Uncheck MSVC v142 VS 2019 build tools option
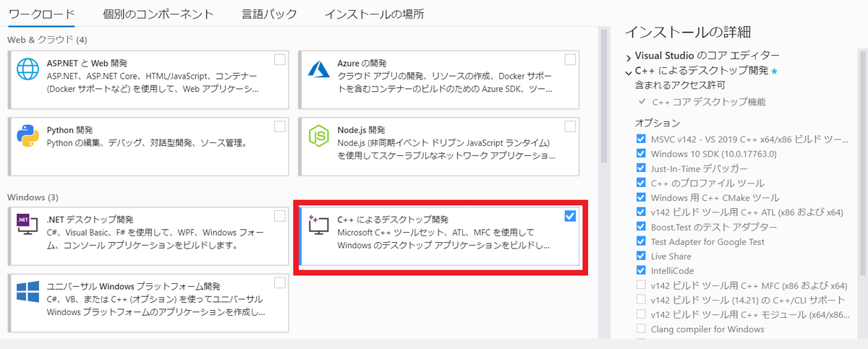Screen dimensions: 868x349 [641, 139]
